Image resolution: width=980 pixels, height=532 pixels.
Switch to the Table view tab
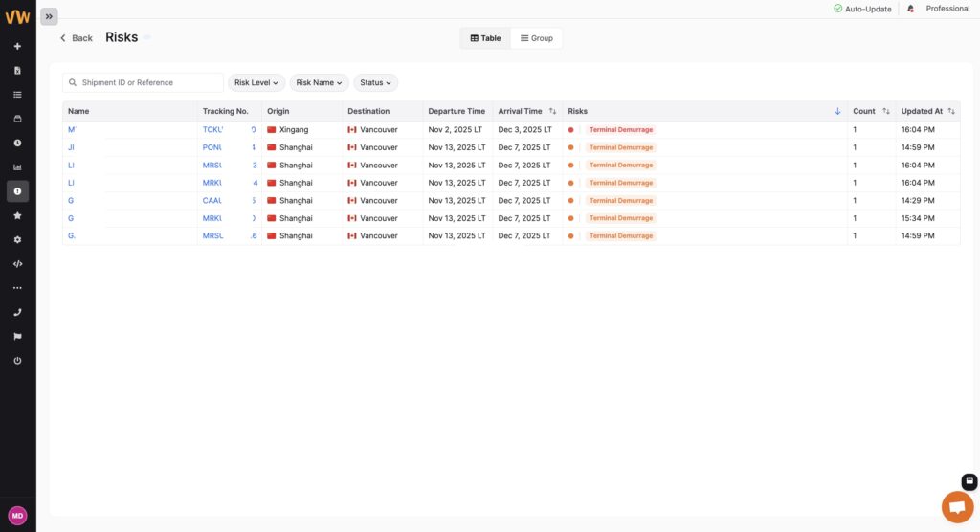coord(485,38)
